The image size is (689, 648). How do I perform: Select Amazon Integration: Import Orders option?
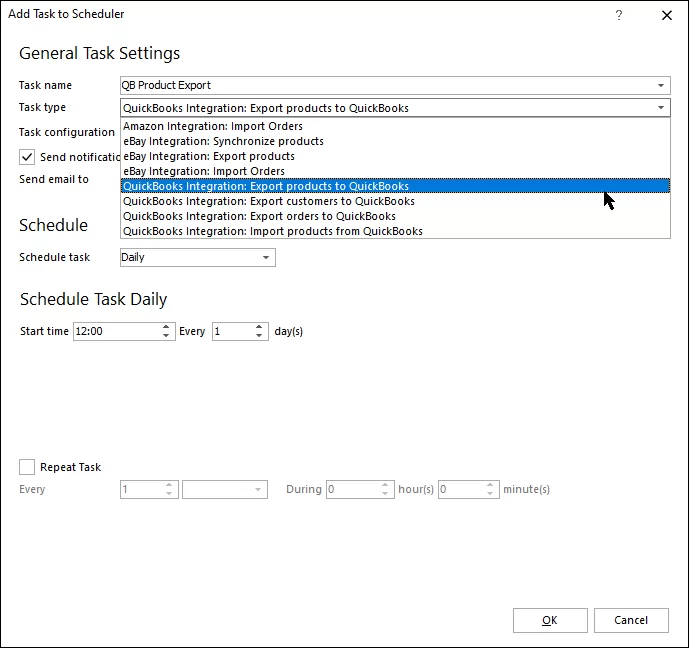(x=213, y=127)
